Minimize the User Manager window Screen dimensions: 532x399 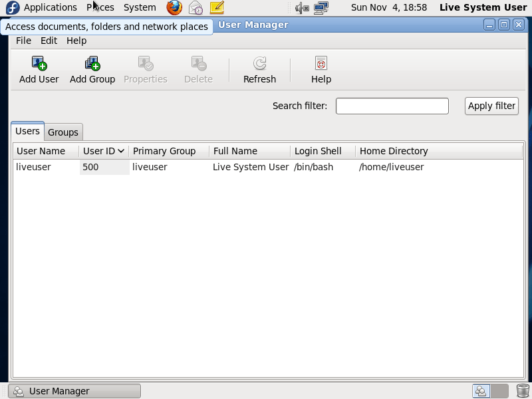(x=489, y=25)
